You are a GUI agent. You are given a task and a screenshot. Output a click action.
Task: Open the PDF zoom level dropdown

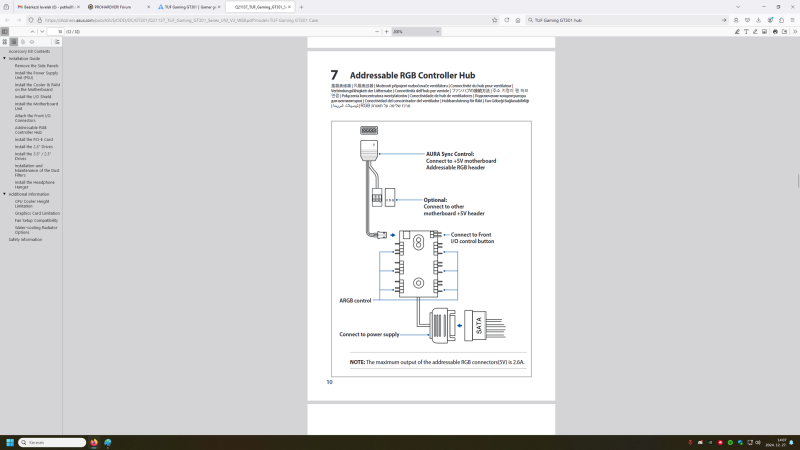416,32
